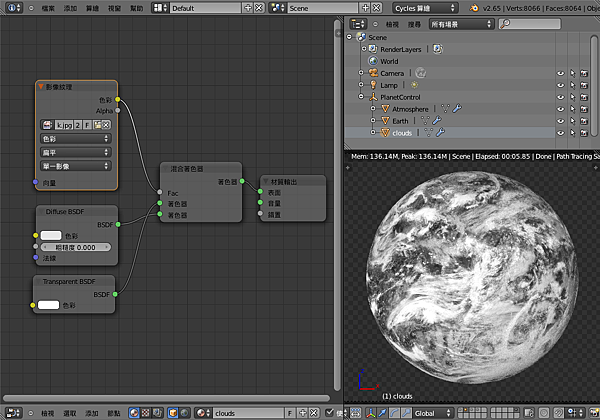600x420 pixels.
Task: Select the compositing nodes tree type icon
Action: point(157,413)
